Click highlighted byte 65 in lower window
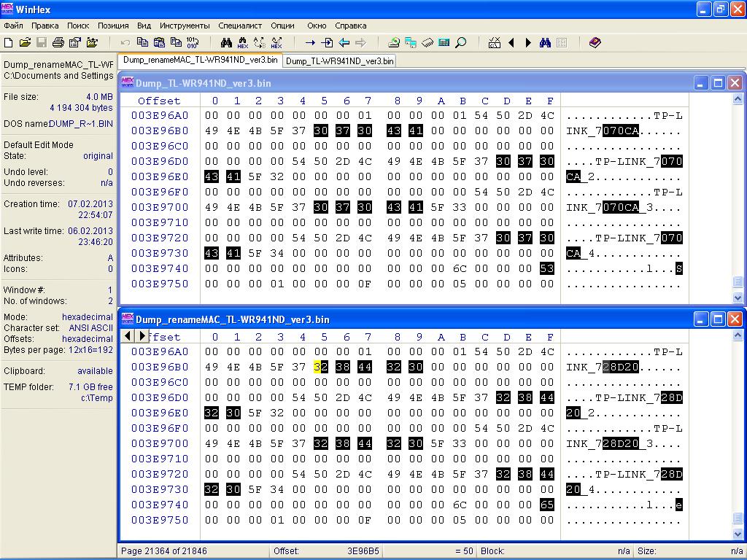Screen dimensions: 747x560 coord(547,505)
